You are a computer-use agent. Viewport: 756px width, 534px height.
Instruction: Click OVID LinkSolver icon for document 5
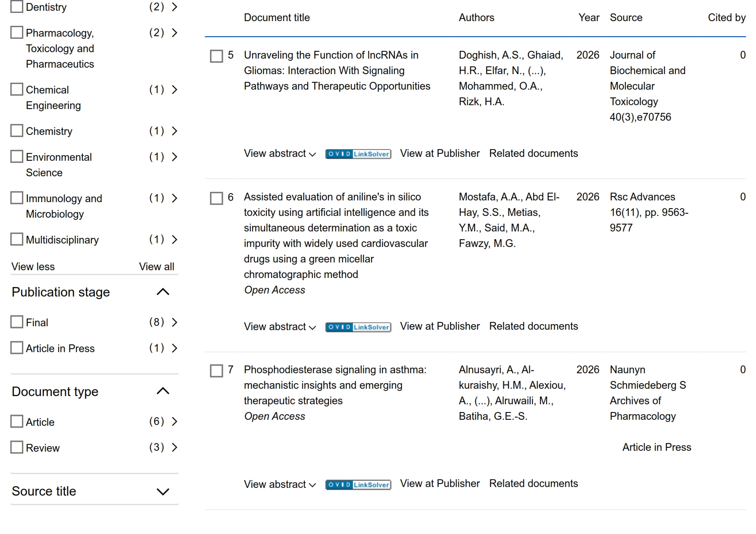(x=358, y=154)
